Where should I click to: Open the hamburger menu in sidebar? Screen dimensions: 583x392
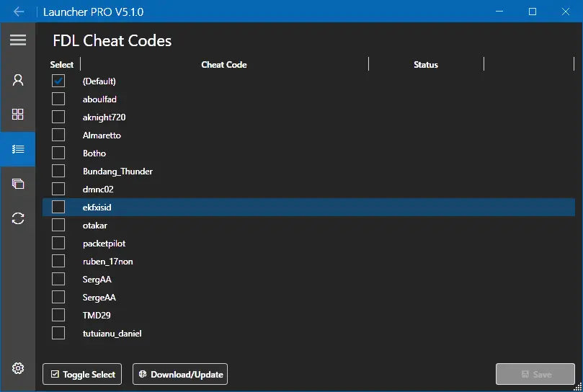tap(18, 40)
